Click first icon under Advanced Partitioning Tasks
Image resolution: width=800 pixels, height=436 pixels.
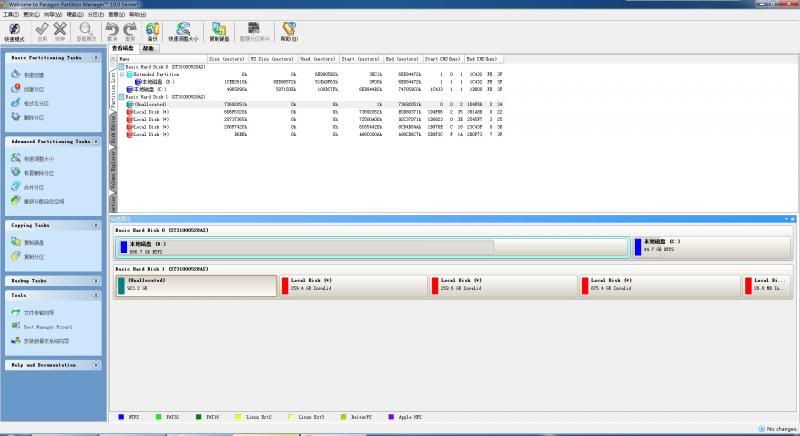[x=16, y=158]
